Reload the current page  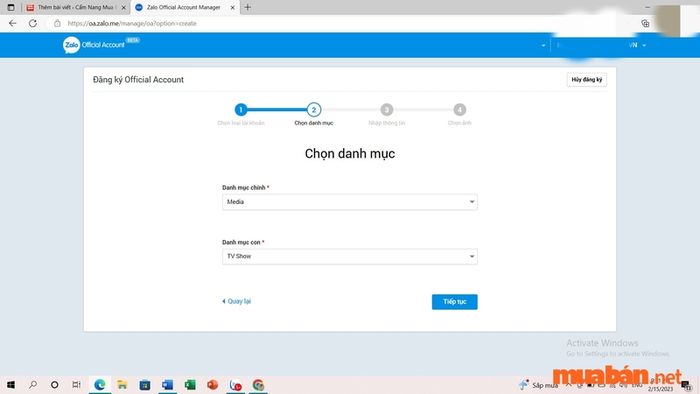pyautogui.click(x=33, y=23)
